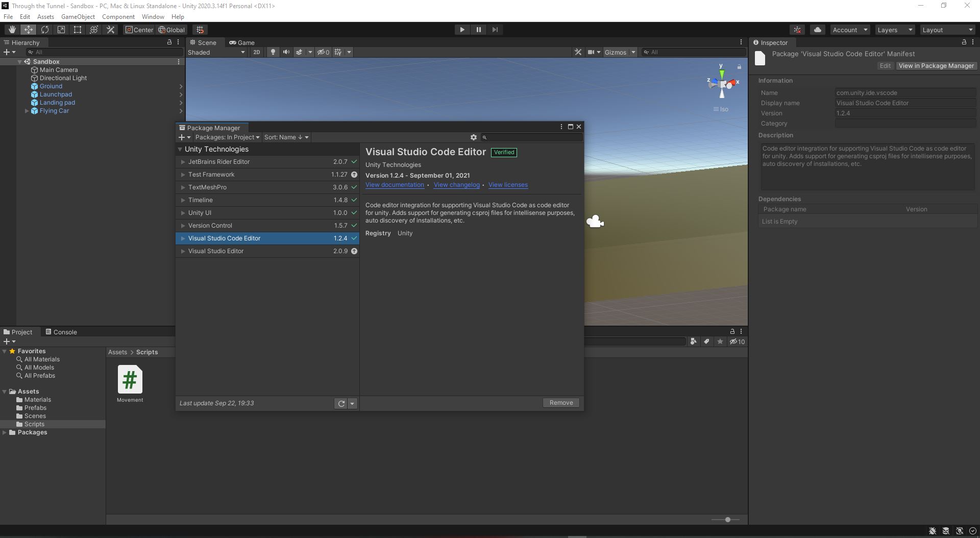Click the Package Manager search field
Viewport: 980px width, 538px height.
coord(531,137)
